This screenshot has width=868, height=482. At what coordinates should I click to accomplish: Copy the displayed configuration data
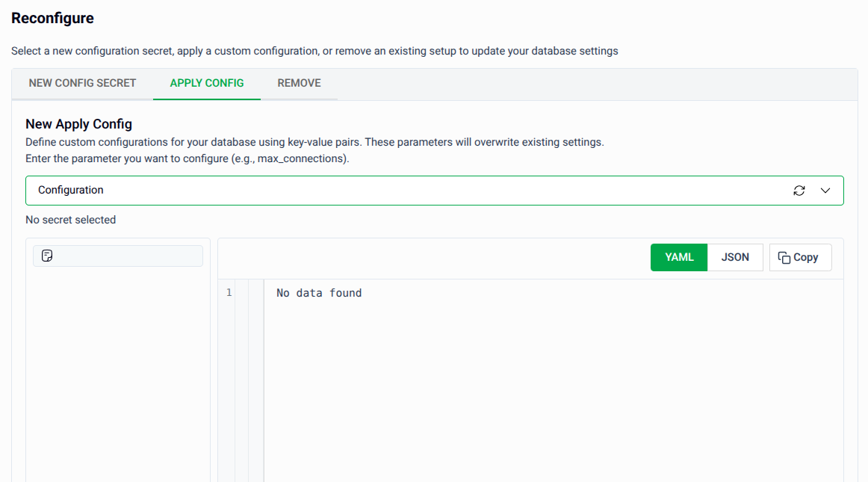(x=800, y=257)
